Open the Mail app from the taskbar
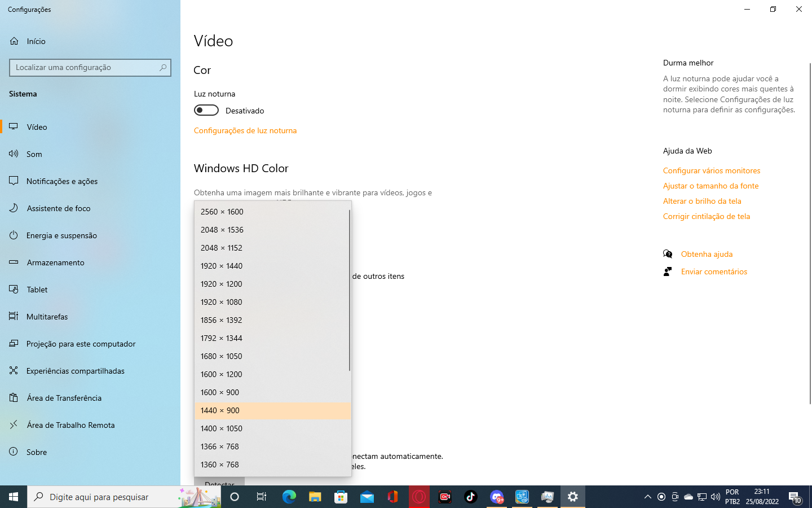 (367, 497)
